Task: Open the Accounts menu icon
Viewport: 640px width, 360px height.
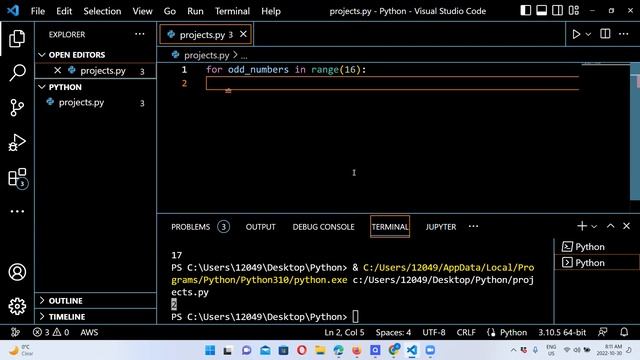Action: pyautogui.click(x=17, y=272)
